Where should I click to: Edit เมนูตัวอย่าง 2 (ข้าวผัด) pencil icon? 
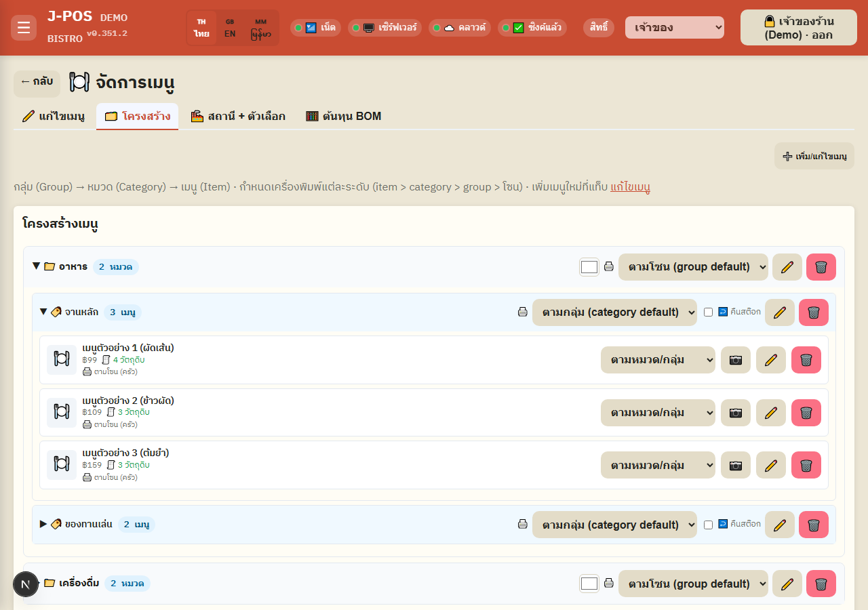click(771, 413)
